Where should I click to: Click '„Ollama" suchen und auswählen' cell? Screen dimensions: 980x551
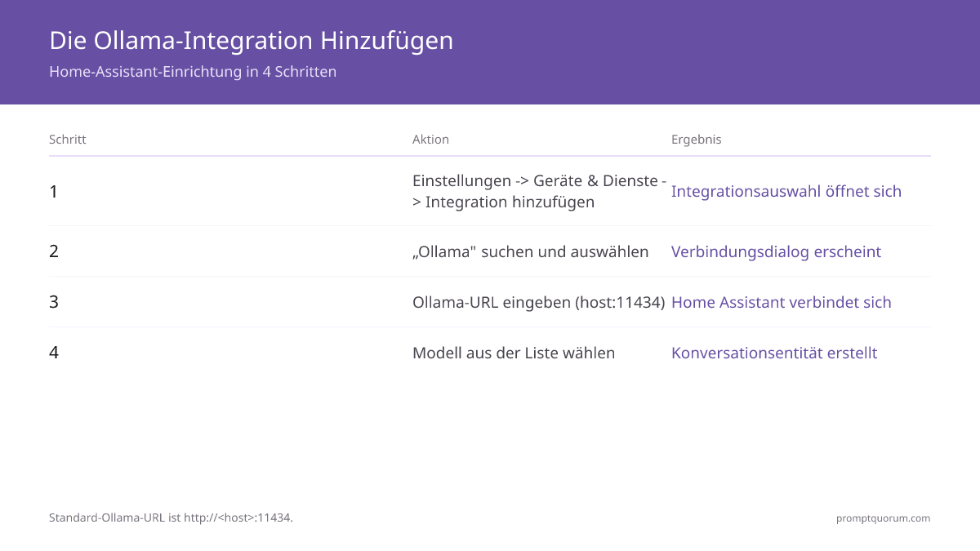531,251
